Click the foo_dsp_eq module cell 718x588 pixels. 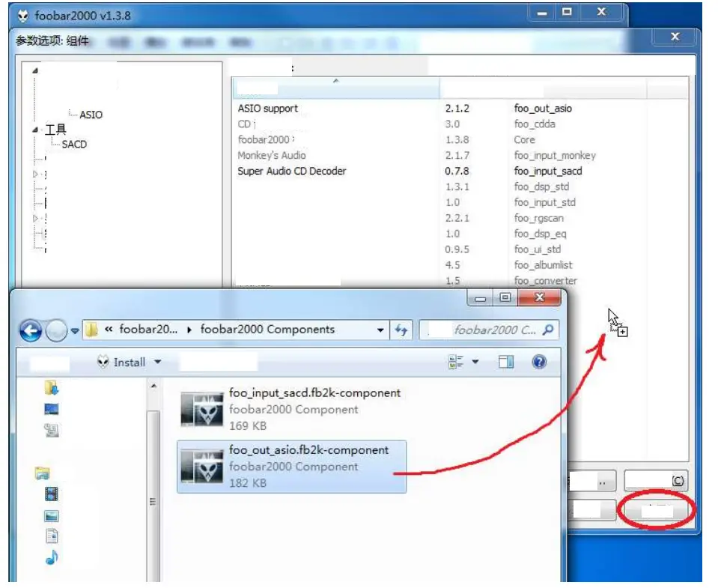[x=540, y=234]
